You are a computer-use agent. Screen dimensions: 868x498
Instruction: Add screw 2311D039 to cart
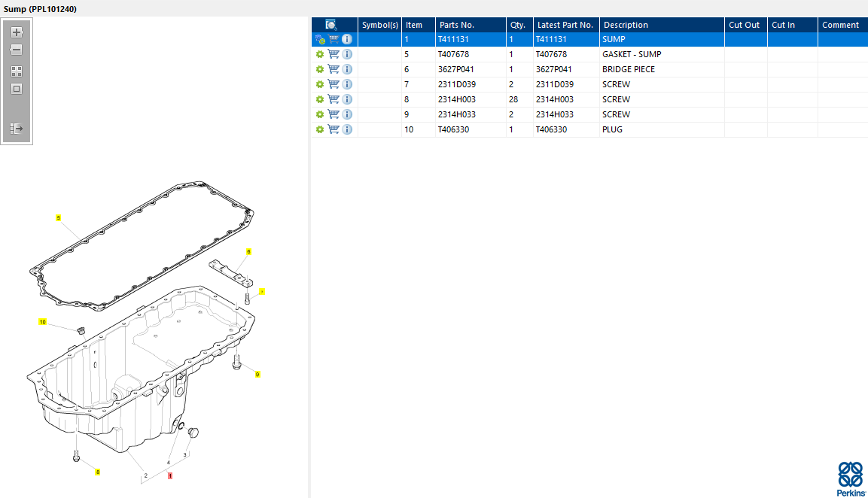333,84
